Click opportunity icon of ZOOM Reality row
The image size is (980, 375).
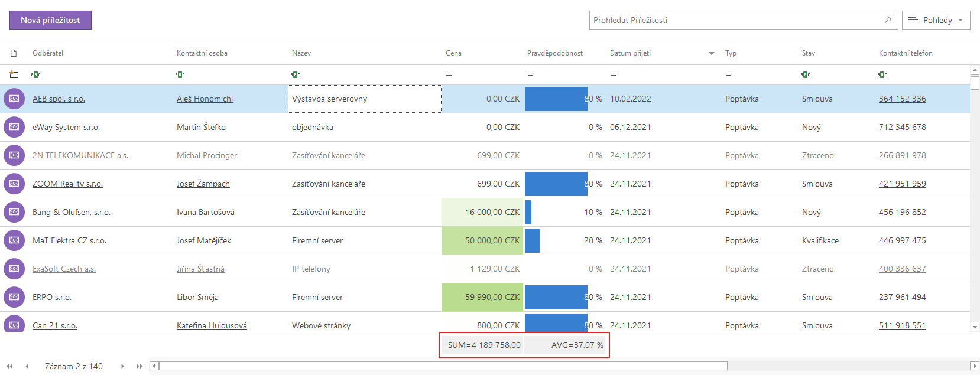pos(14,184)
